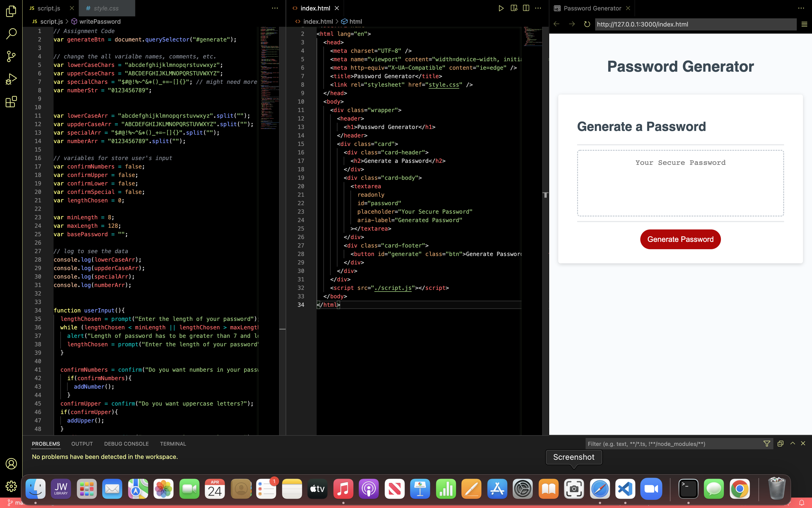Image resolution: width=812 pixels, height=508 pixels.
Task: Open the DEBUG CONSOLE panel tab
Action: (126, 443)
